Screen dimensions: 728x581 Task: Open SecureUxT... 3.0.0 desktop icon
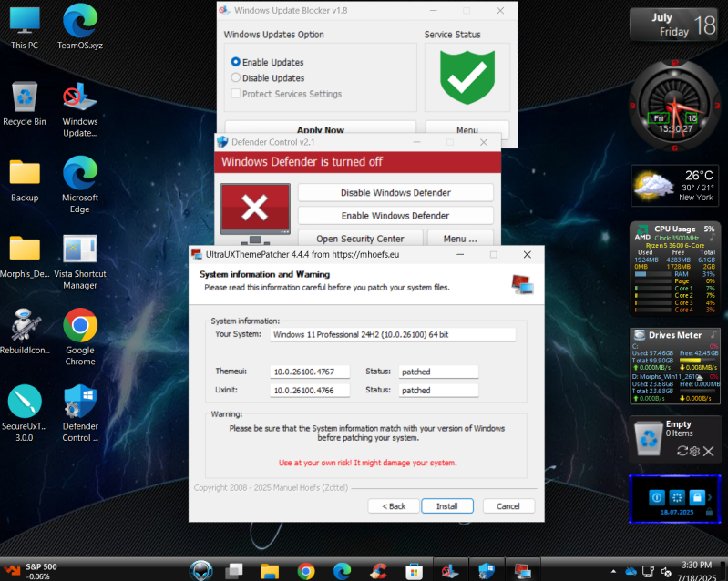tap(25, 413)
